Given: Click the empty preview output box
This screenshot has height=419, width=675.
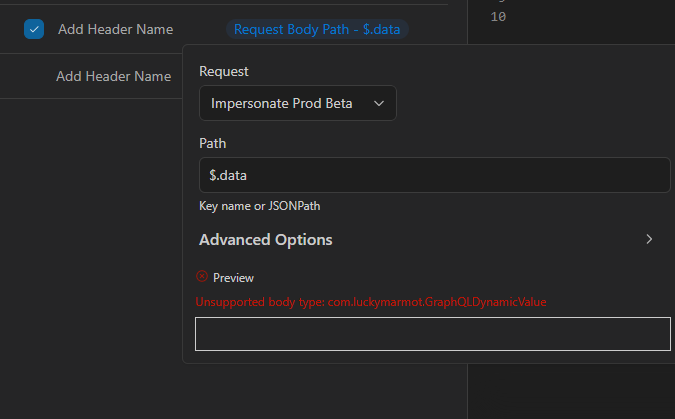Looking at the screenshot, I should [433, 334].
